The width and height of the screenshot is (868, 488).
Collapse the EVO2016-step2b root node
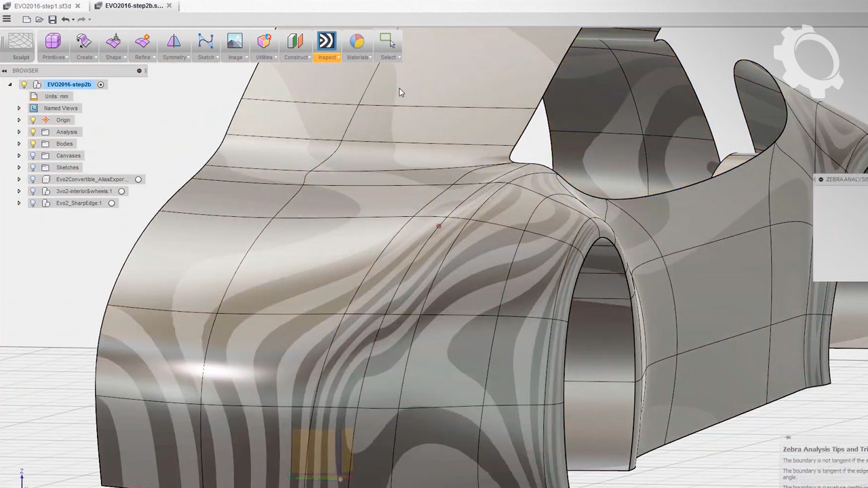(10, 85)
